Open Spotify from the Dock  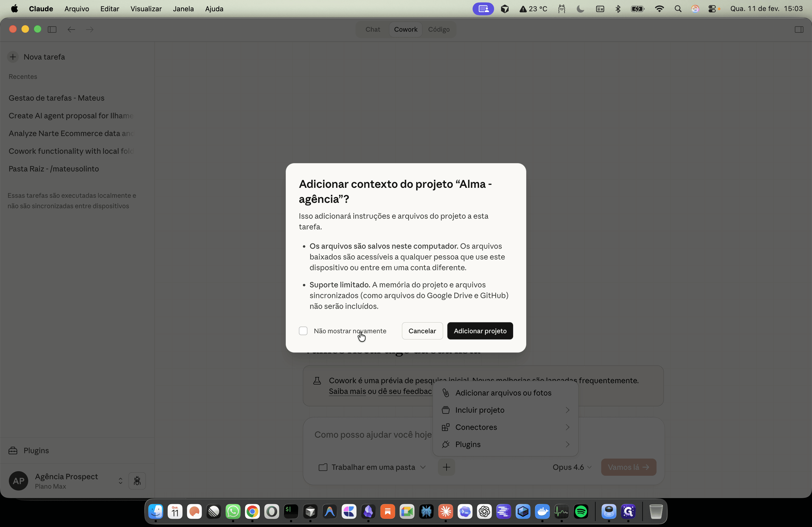(x=581, y=511)
